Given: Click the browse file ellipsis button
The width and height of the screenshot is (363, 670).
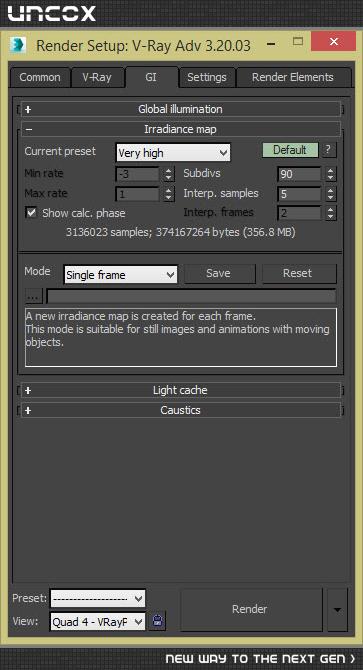Looking at the screenshot, I should pos(34,296).
